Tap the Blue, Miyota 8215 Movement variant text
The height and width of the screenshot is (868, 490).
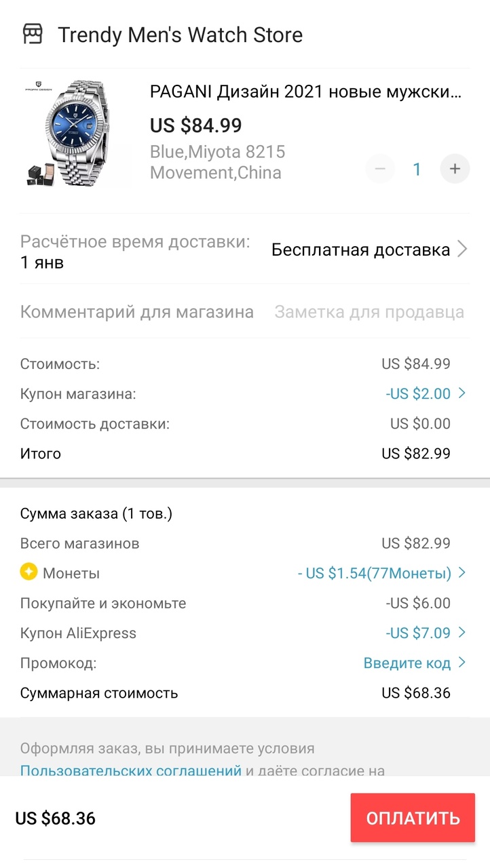(217, 162)
